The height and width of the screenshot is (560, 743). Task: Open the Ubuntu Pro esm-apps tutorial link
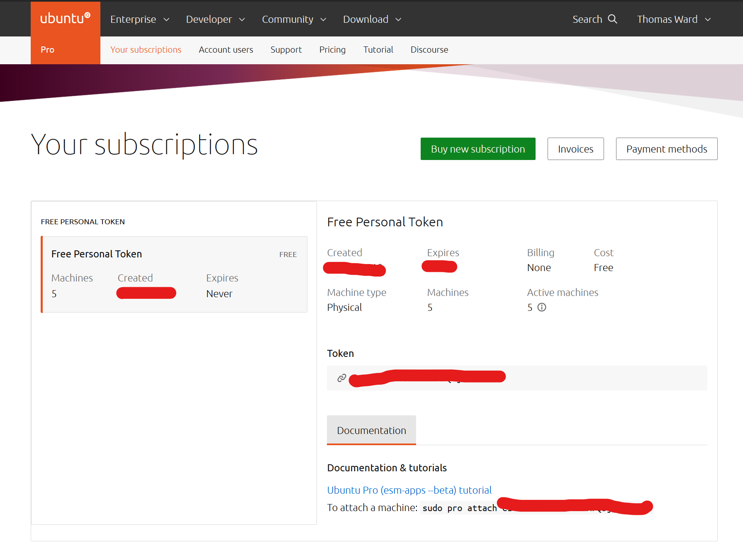coord(409,490)
